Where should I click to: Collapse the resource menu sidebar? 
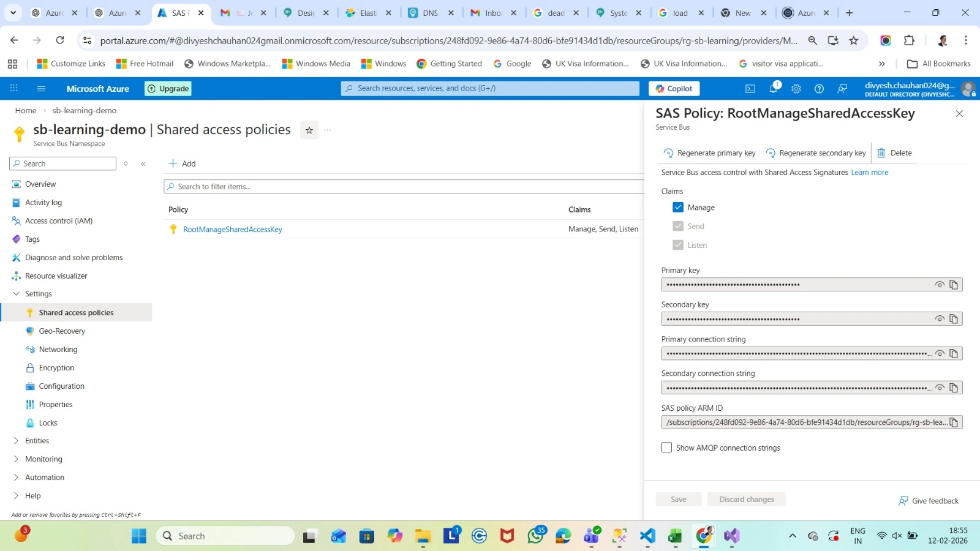143,163
